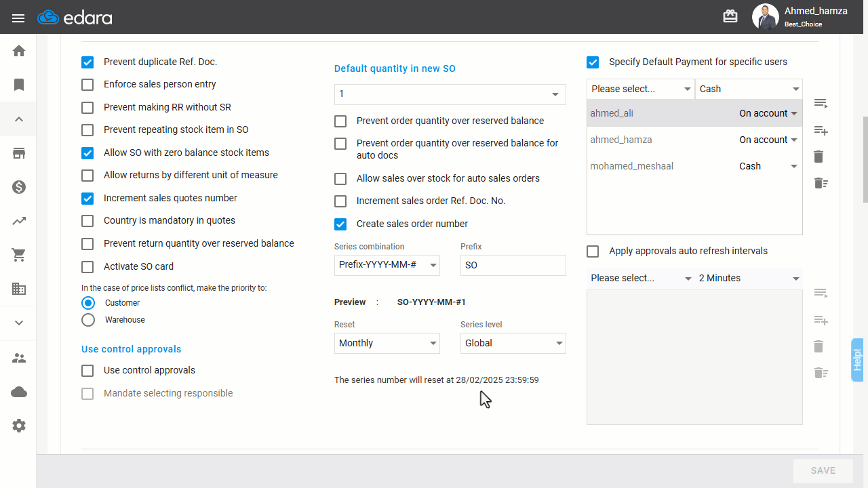
Task: Check Prevent return quantity over reserved balance
Action: point(87,244)
